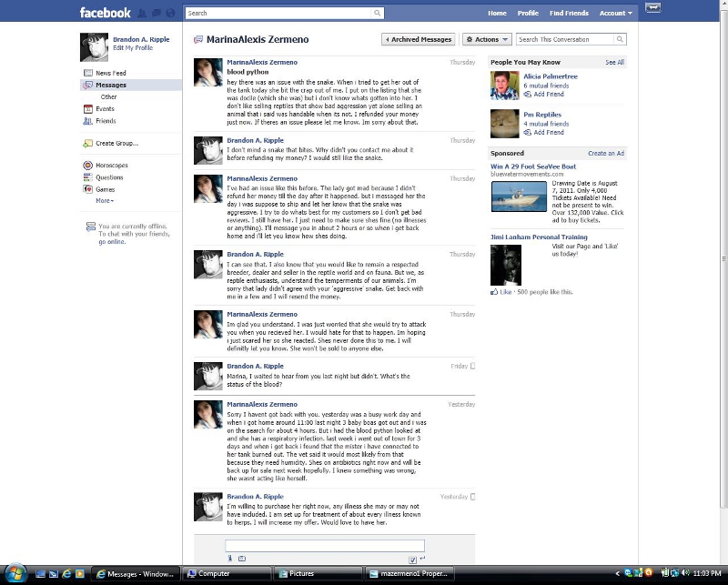Image resolution: width=728 pixels, height=585 pixels.
Task: Open notifications globe icon in header
Action: pos(171,13)
